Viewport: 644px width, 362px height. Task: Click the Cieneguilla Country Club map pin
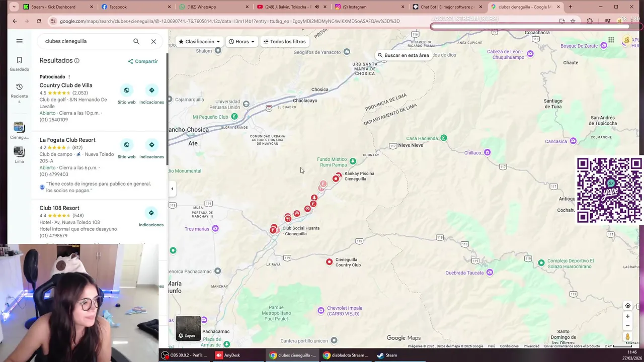[x=329, y=262]
